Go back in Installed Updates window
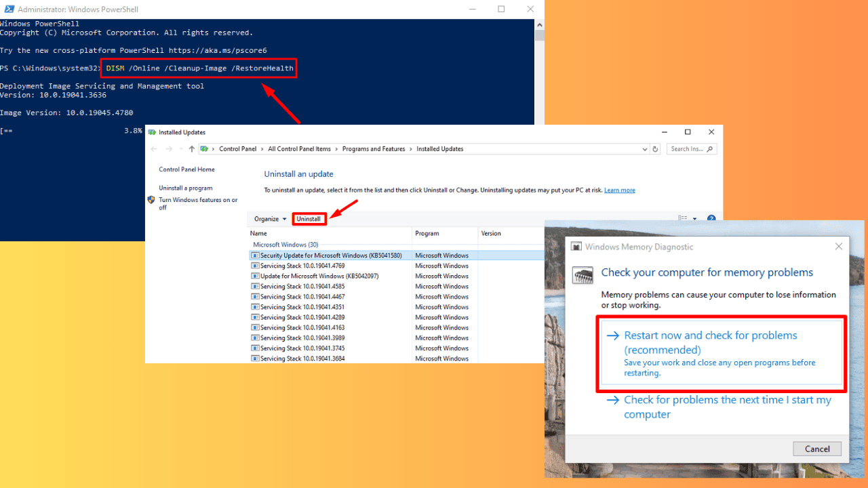Screen dimensions: 868x488 (154, 149)
